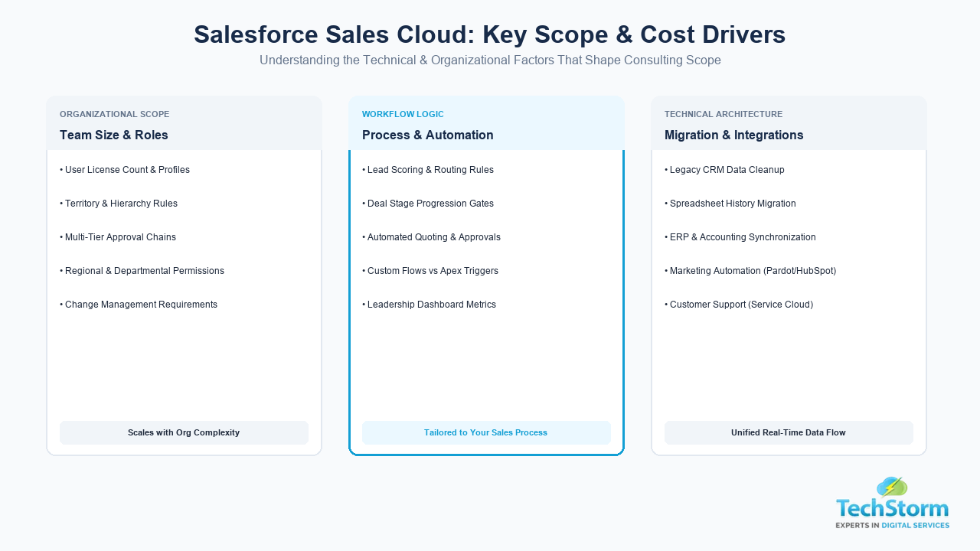This screenshot has width=980, height=551.
Task: Click the 'Scales with Org Complexity' badge
Action: point(184,432)
